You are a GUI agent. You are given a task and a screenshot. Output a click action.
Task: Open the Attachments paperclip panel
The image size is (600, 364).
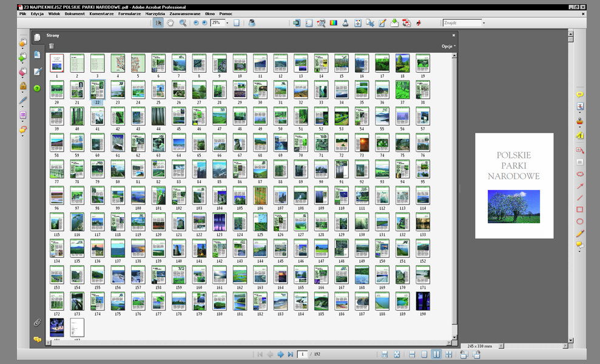coord(37,323)
